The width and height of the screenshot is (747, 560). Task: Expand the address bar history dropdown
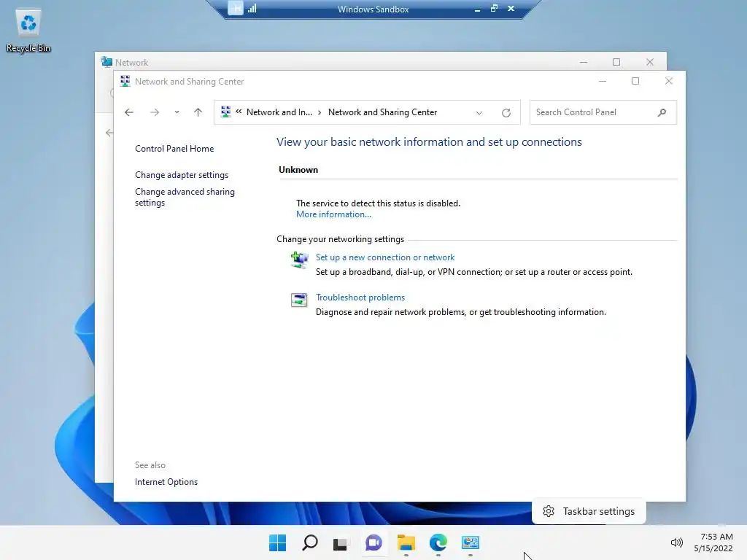point(479,113)
